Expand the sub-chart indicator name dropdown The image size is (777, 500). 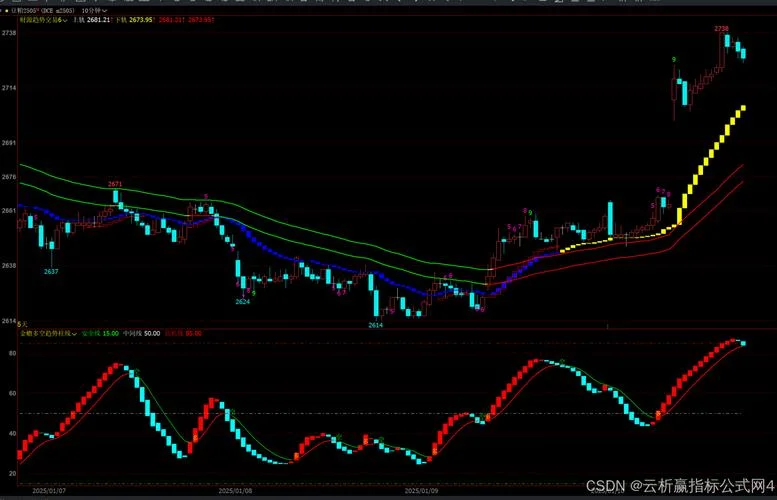click(48, 333)
